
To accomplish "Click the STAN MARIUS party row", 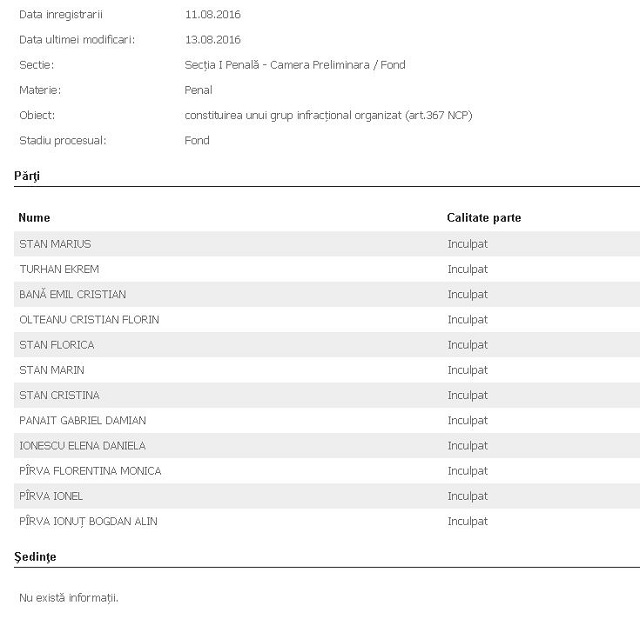I will (55, 244).
